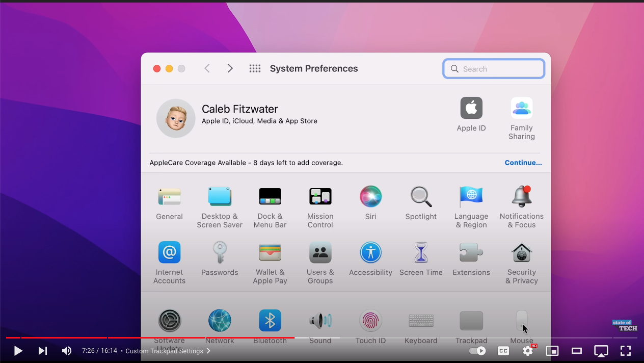The width and height of the screenshot is (644, 363).
Task: Open Users & Groups pane
Action: (320, 263)
